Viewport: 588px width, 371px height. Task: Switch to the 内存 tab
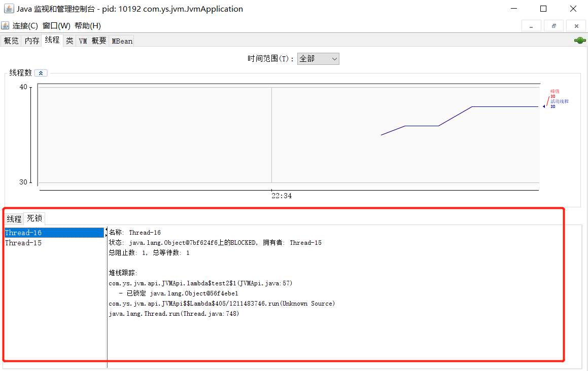pos(32,41)
